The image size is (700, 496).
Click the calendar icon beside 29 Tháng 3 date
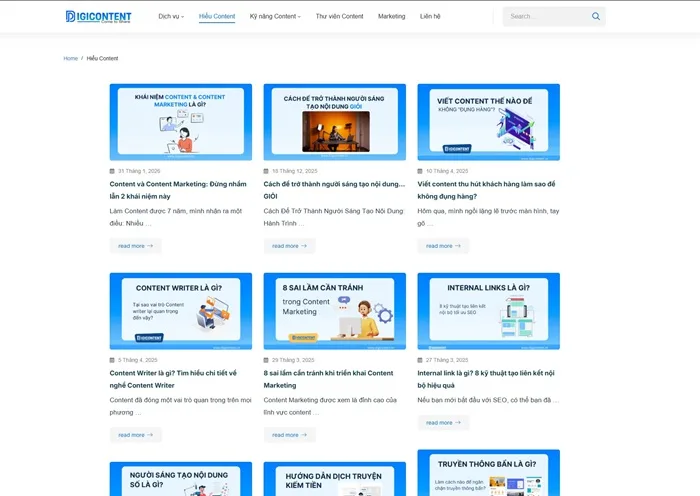click(266, 360)
